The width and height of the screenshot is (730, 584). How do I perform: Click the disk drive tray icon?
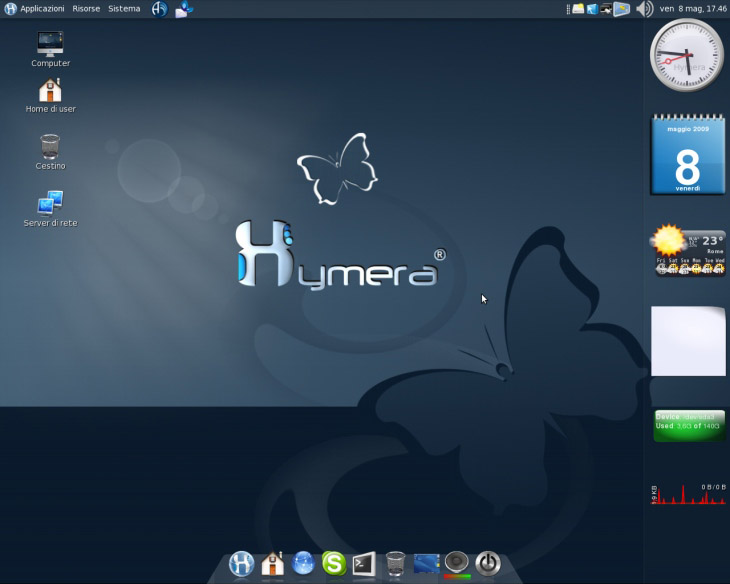578,9
